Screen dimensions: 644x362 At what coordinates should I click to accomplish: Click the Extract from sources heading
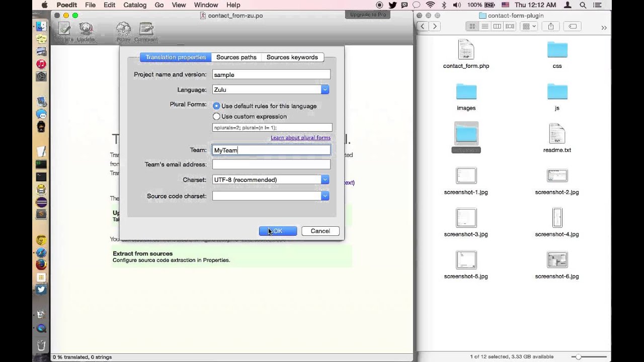pyautogui.click(x=142, y=253)
